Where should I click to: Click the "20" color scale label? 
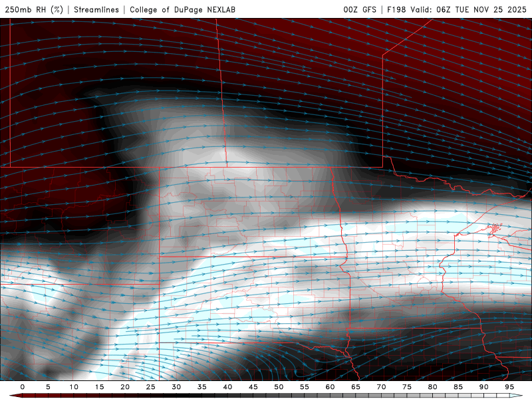tap(125, 387)
